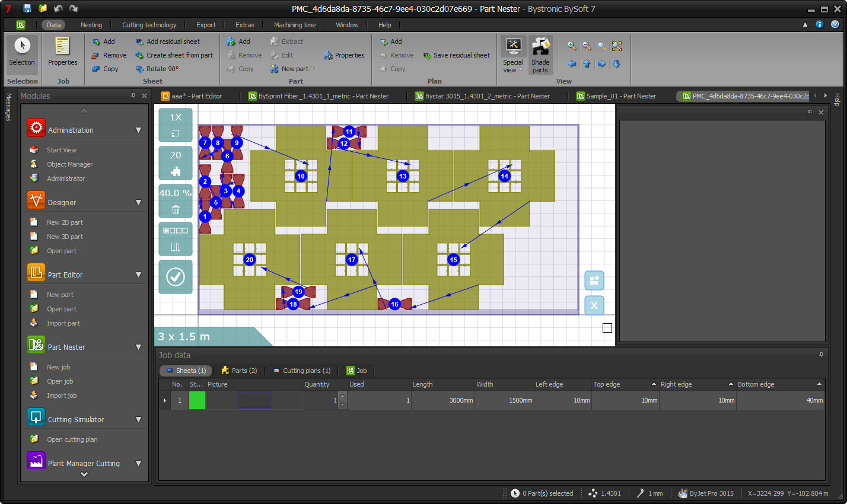Open the Export ribbon tab
This screenshot has height=504, width=847.
pyautogui.click(x=206, y=25)
